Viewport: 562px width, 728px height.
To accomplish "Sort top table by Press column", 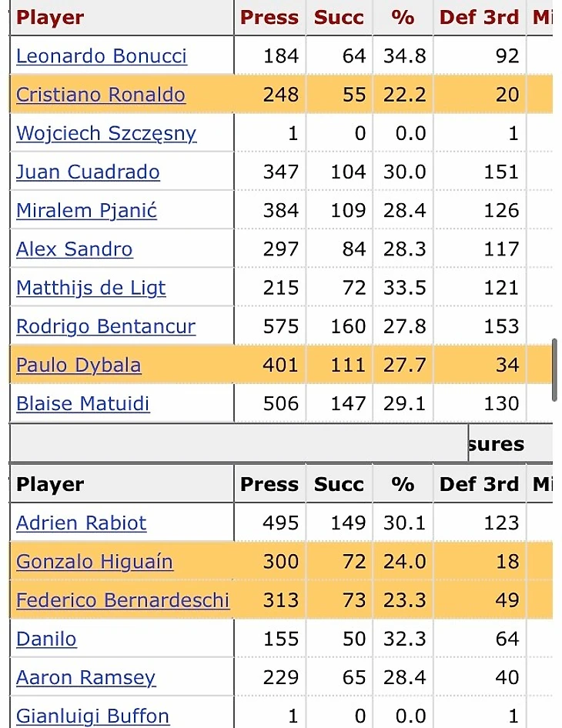I will [x=269, y=17].
